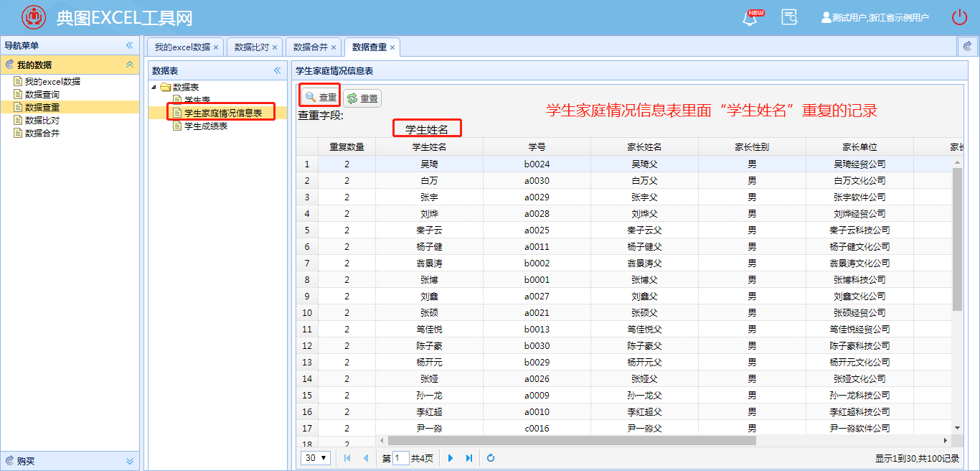The width and height of the screenshot is (980, 471).
Task: Collapse the 数据表 tree root node
Action: [x=154, y=87]
